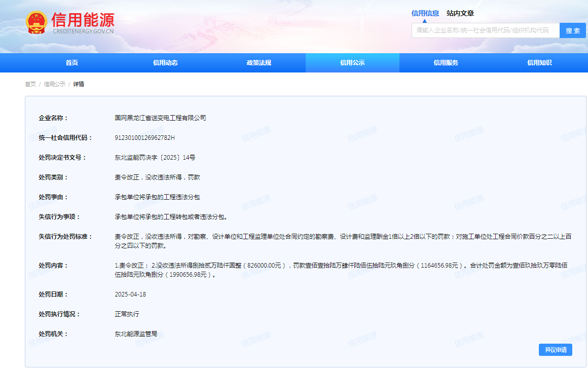Click the 异议申请 button
The width and height of the screenshot is (588, 369).
[556, 350]
